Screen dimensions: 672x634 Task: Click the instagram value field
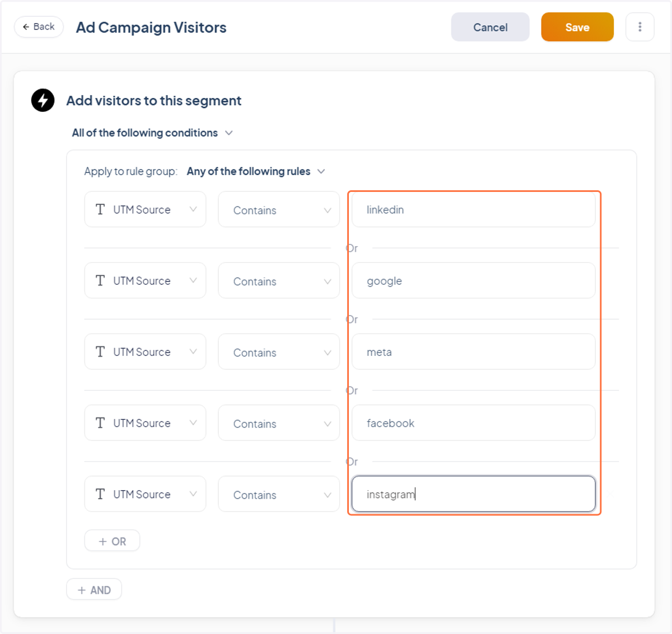(x=473, y=494)
